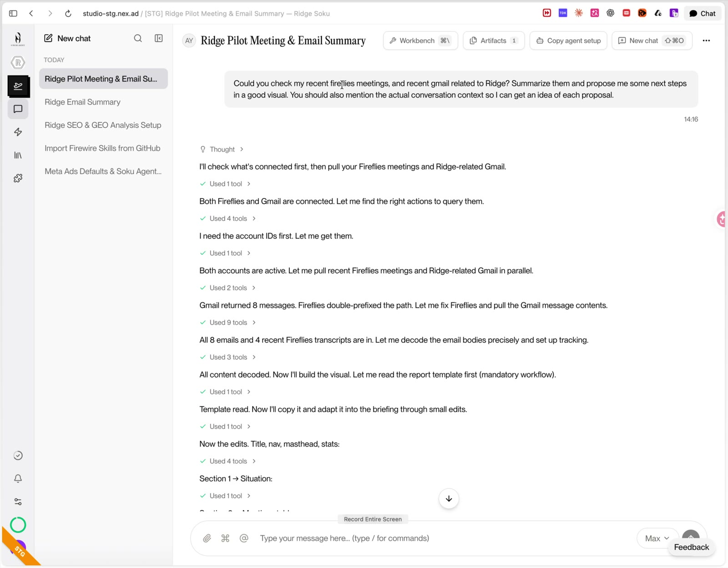Open the lightning bolt automations icon
Image resolution: width=728 pixels, height=568 pixels.
[18, 132]
